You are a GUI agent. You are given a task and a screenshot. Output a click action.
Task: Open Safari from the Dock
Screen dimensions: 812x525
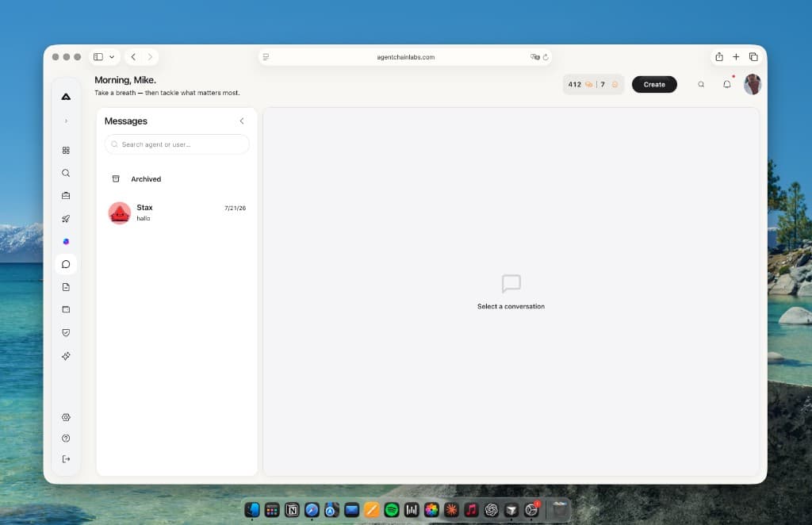[312, 510]
